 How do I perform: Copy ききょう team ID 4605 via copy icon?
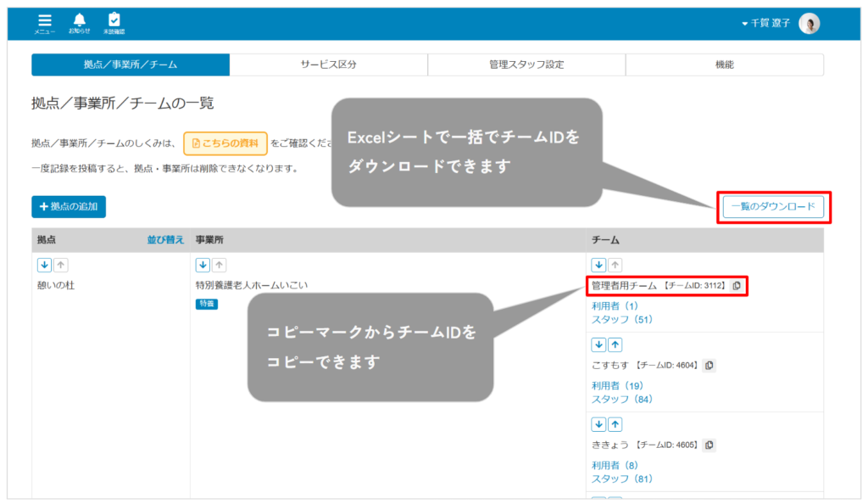click(709, 445)
